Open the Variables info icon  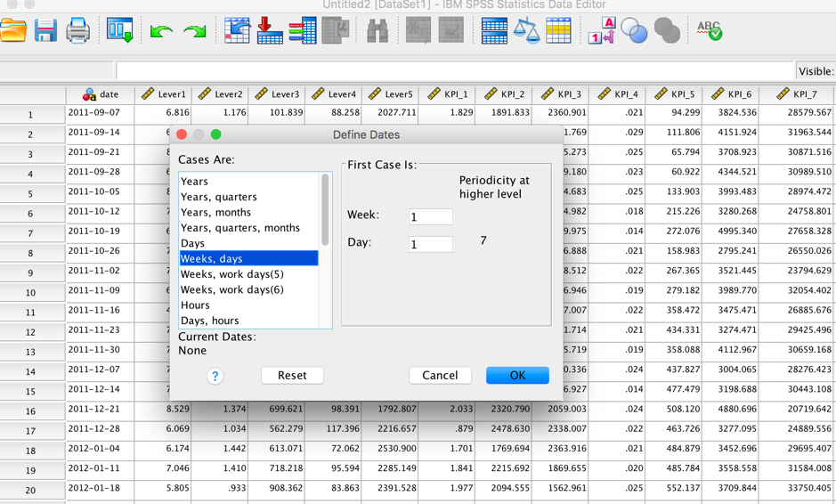pos(303,30)
